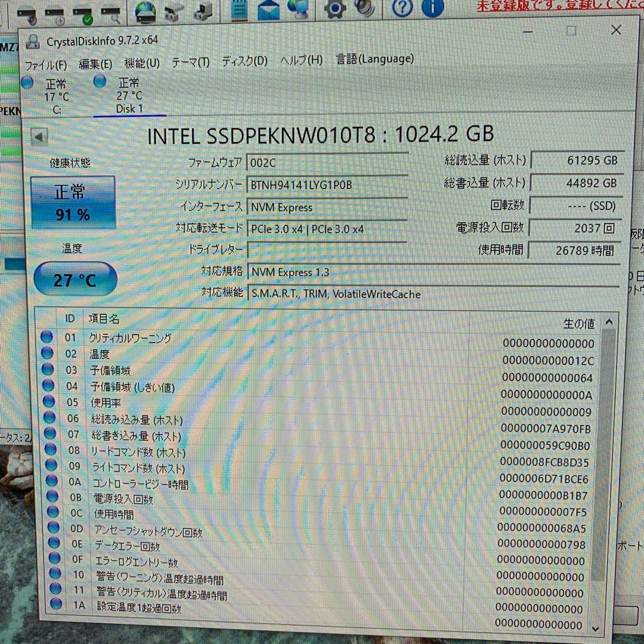The height and width of the screenshot is (644, 644).
Task: Click the status orb for 総書き込み量 (ホスト) row
Action: [50, 434]
